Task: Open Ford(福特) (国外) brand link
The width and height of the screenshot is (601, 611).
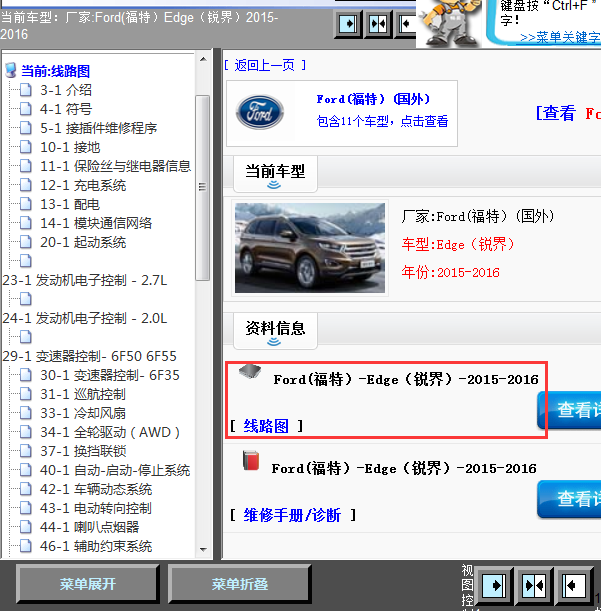Action: click(373, 99)
